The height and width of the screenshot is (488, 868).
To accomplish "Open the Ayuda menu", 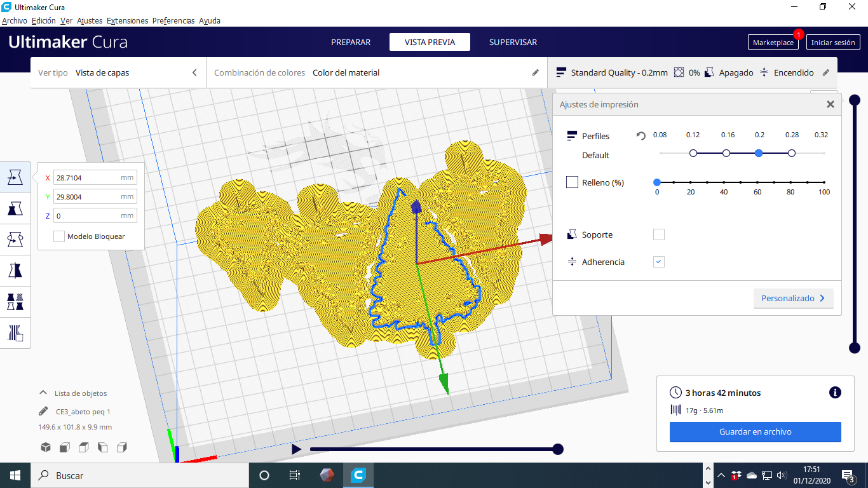I will click(x=210, y=20).
